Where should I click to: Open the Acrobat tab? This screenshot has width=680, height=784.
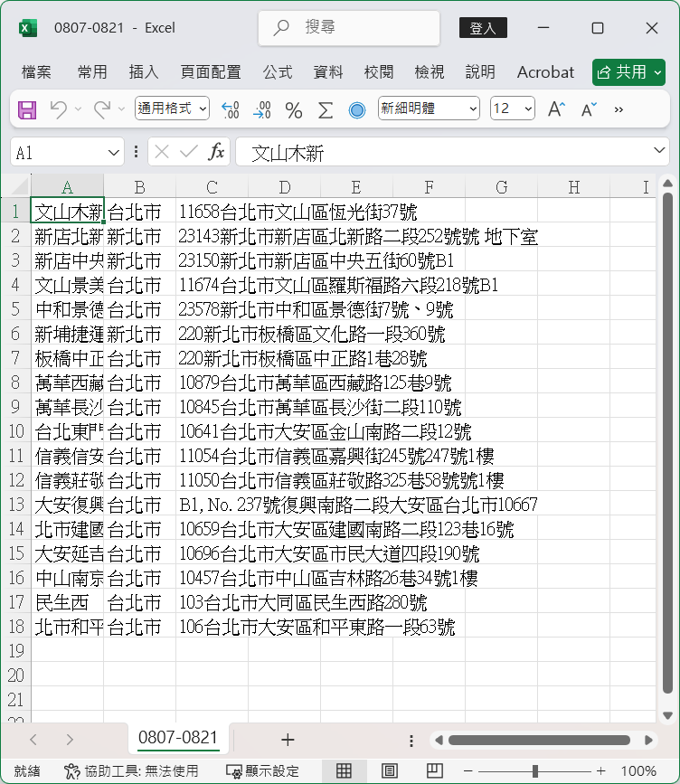click(545, 72)
